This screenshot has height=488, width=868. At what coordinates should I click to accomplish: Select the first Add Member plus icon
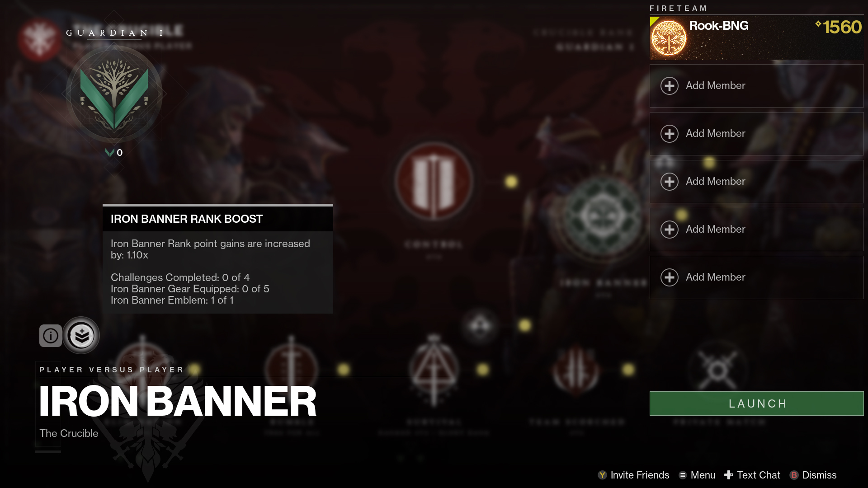[670, 85]
